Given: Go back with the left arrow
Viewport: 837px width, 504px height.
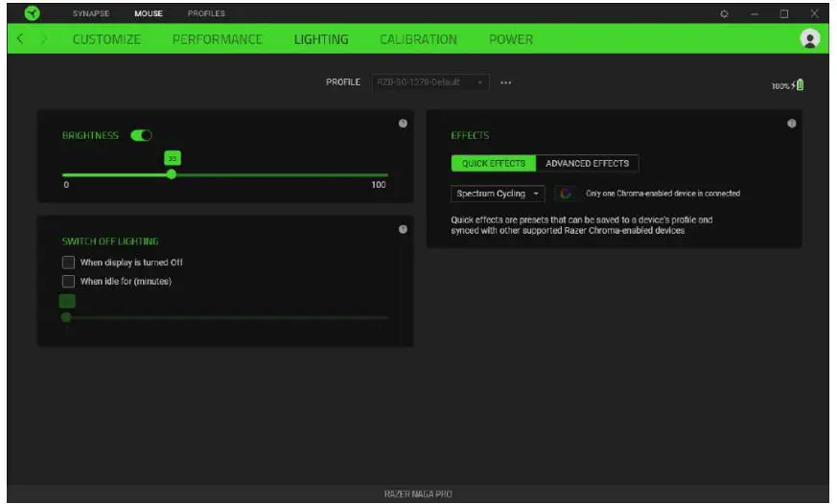Looking at the screenshot, I should coord(20,38).
